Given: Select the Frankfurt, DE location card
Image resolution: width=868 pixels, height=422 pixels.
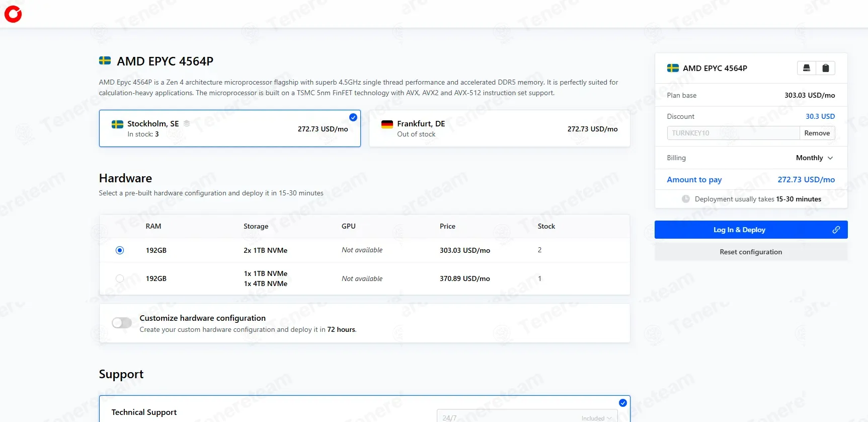Looking at the screenshot, I should click(x=499, y=128).
